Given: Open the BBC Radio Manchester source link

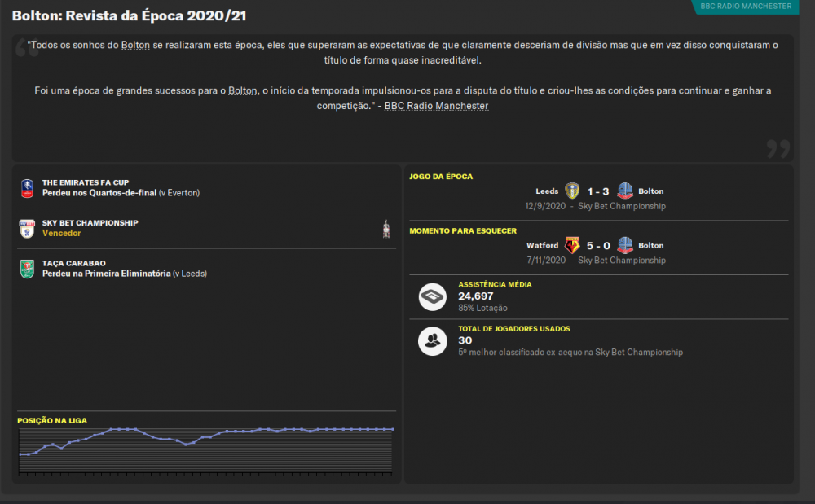Looking at the screenshot, I should click(436, 106).
